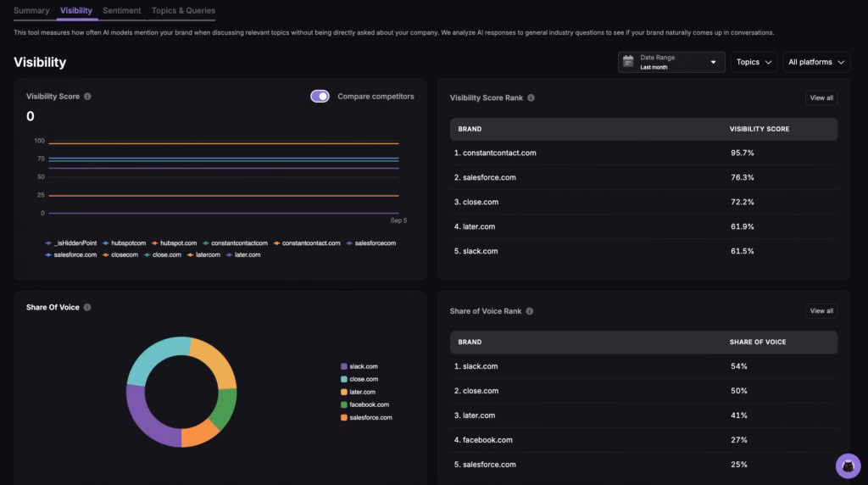This screenshot has width=868, height=485.
Task: Click View all for Visibility Score Rank
Action: [821, 98]
